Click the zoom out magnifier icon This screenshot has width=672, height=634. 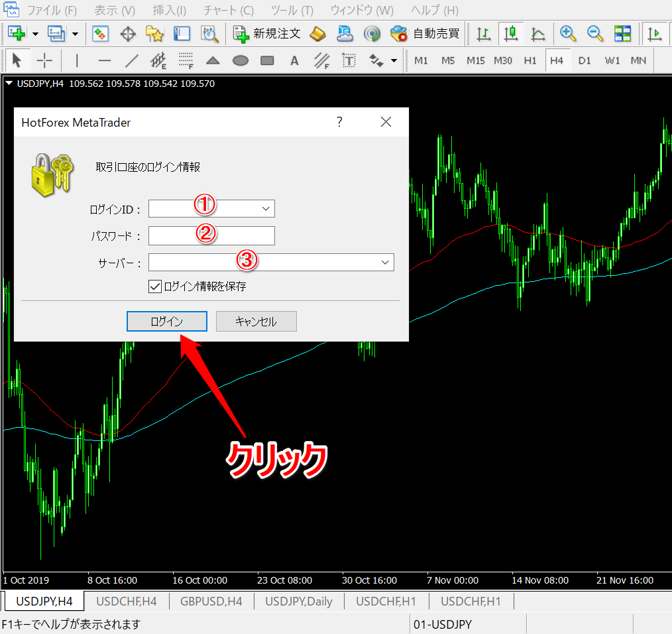click(x=595, y=33)
